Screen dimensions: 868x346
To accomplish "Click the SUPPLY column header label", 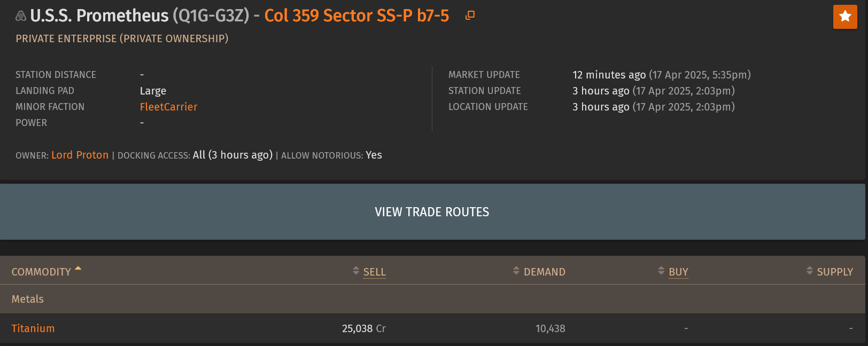I will 835,272.
